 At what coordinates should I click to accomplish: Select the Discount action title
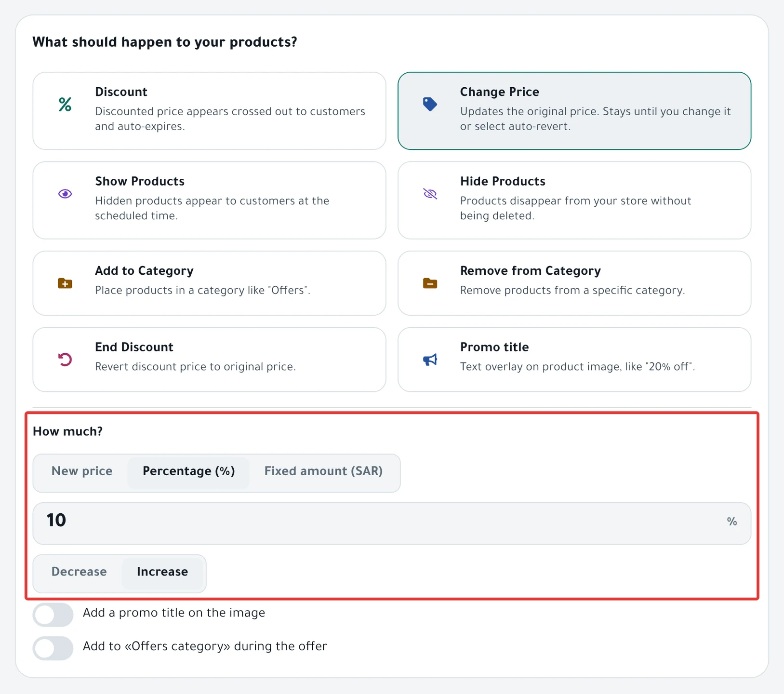[121, 92]
